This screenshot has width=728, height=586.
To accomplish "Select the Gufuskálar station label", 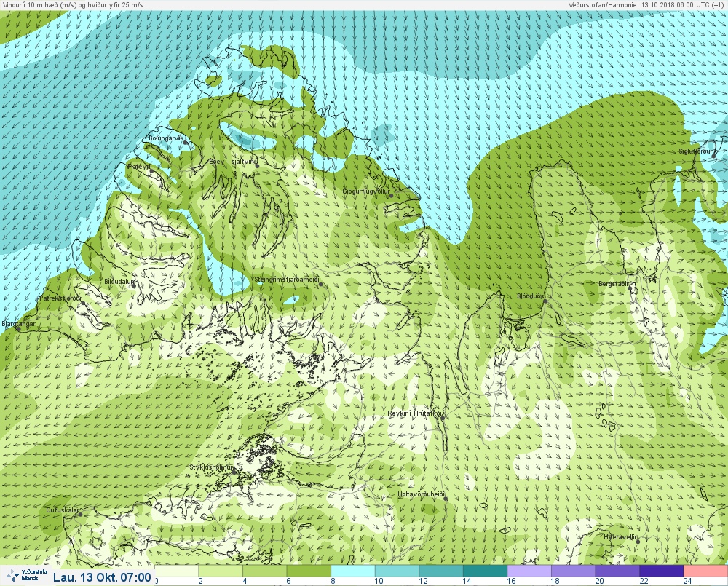I will 63,510.
